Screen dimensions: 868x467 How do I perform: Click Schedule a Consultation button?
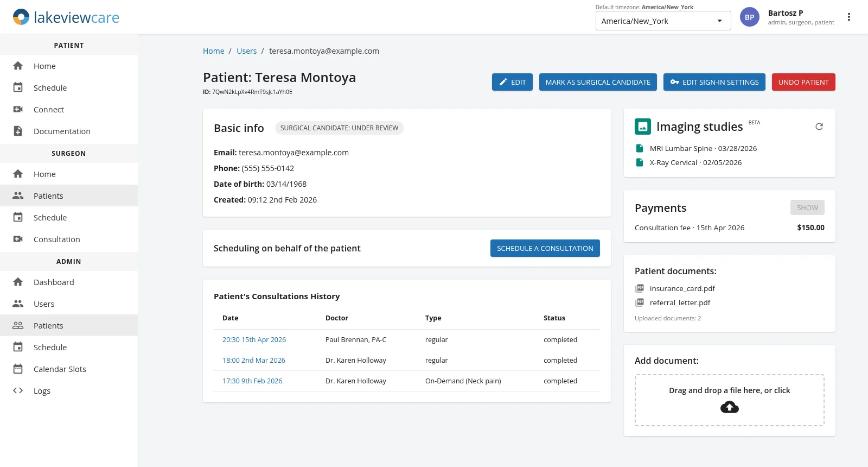click(545, 248)
